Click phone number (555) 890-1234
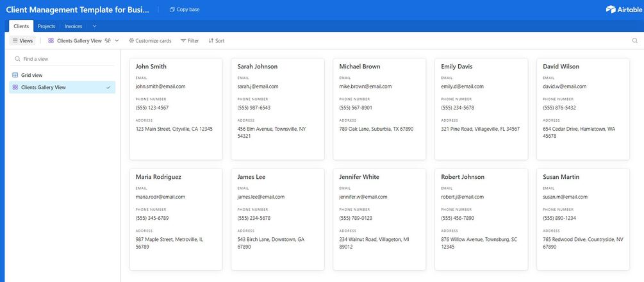This screenshot has height=282, width=644. click(559, 219)
